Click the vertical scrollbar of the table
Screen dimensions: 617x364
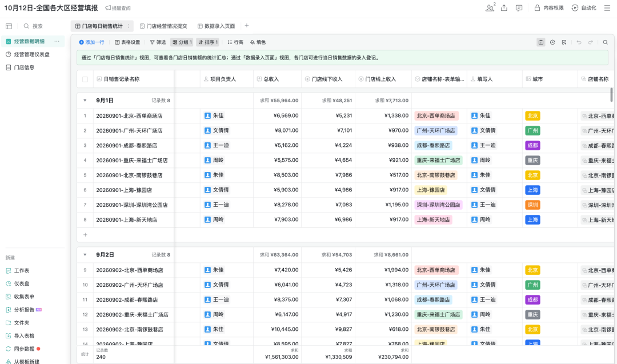pos(611,94)
